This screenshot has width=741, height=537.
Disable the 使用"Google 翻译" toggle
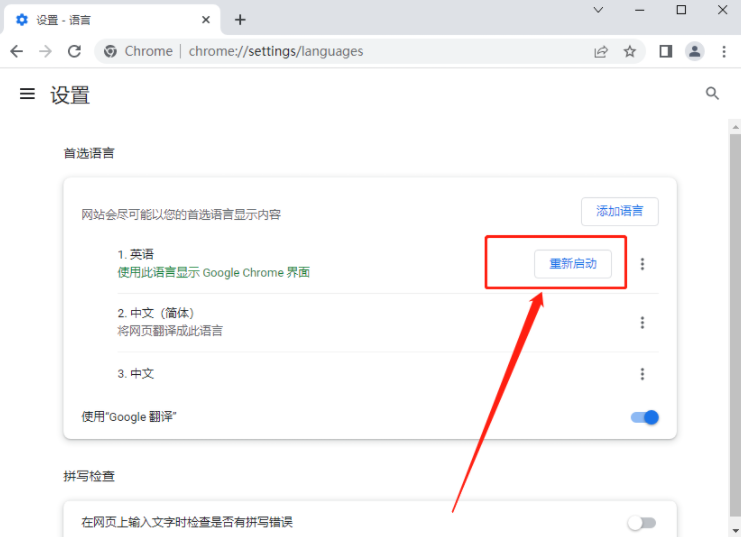(x=645, y=417)
